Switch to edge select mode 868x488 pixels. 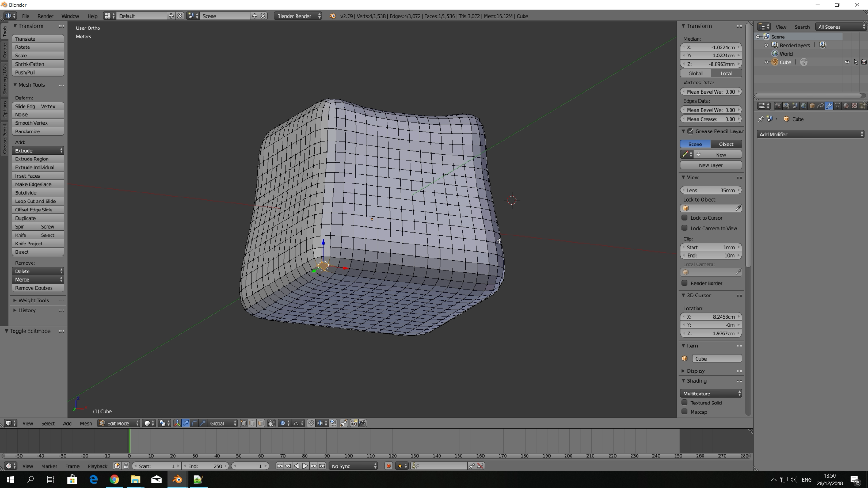coord(252,423)
